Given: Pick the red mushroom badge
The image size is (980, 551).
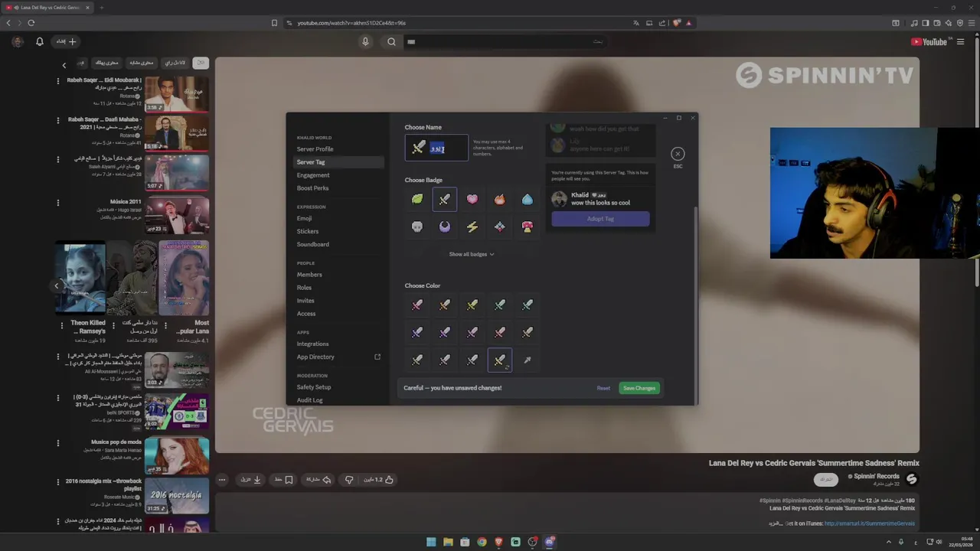Looking at the screenshot, I should click(528, 227).
